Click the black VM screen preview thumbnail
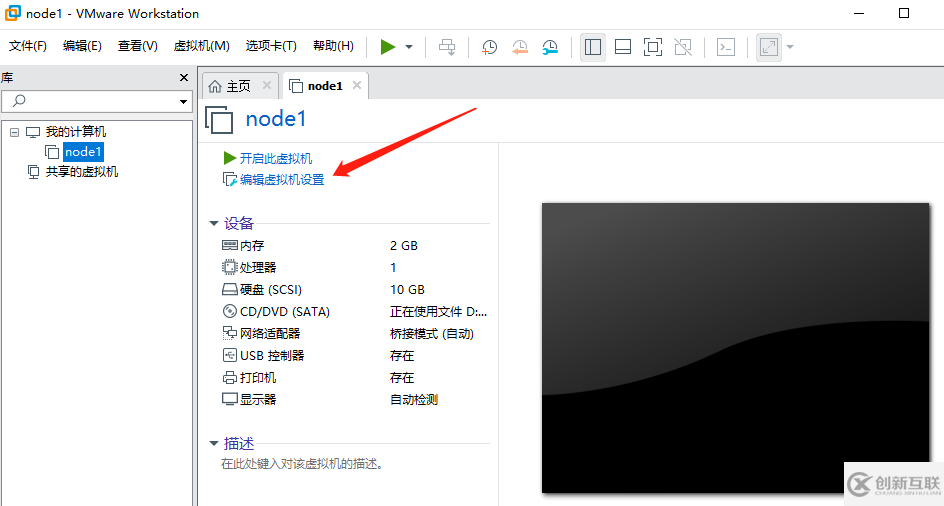 [x=735, y=348]
